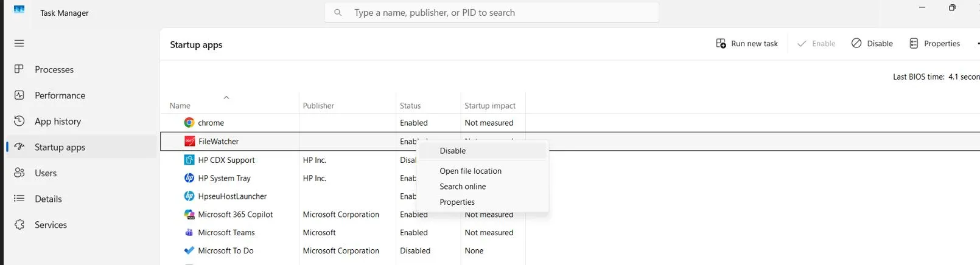The image size is (980, 265).
Task: Click the Enabled status of chrome
Action: (414, 123)
